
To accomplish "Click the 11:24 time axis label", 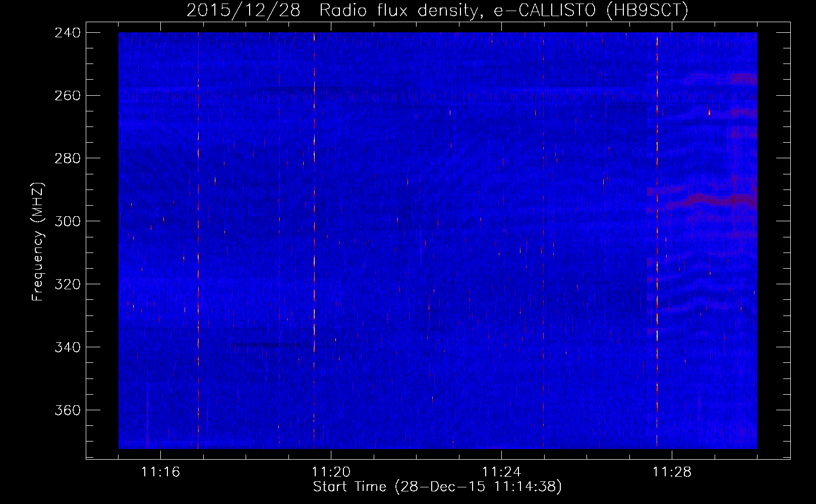I will (501, 472).
